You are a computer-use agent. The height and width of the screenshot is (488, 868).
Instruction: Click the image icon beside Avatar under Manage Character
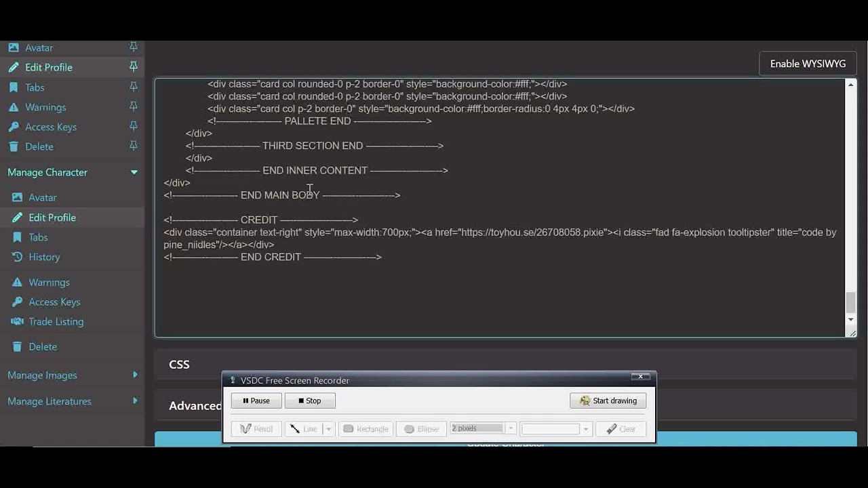pyautogui.click(x=17, y=197)
